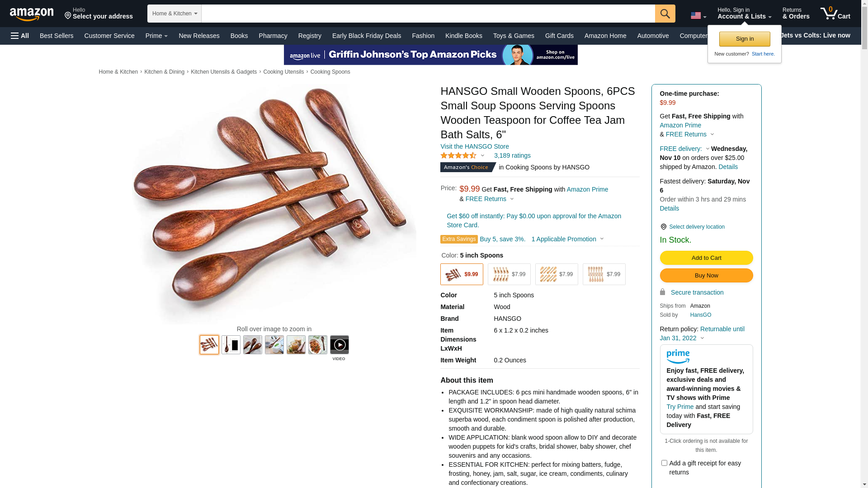Open the shopping cart icon

(x=835, y=14)
